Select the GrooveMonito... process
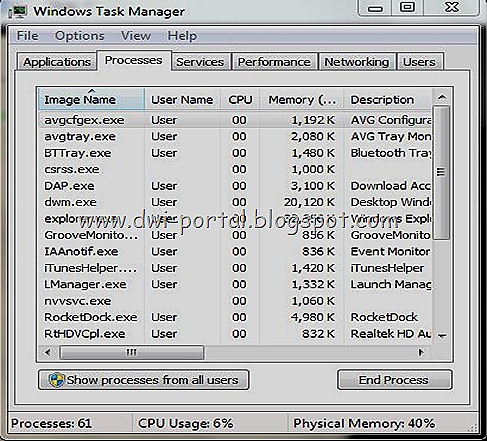The width and height of the screenshot is (487, 441). (x=235, y=235)
